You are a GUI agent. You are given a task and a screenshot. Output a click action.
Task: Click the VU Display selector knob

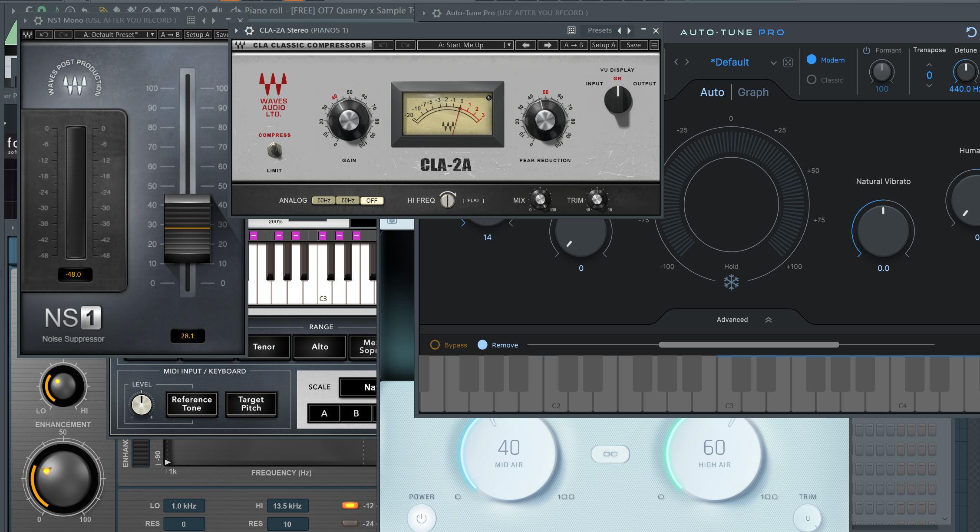click(618, 101)
